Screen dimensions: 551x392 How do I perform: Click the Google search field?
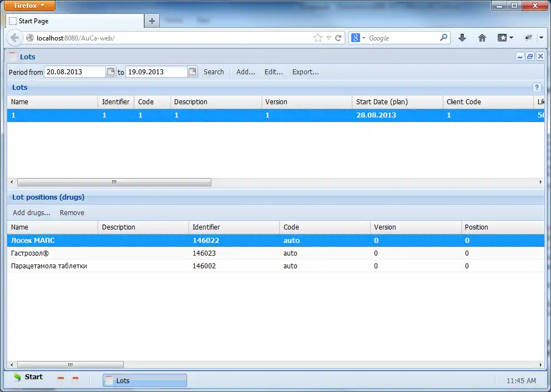[402, 38]
